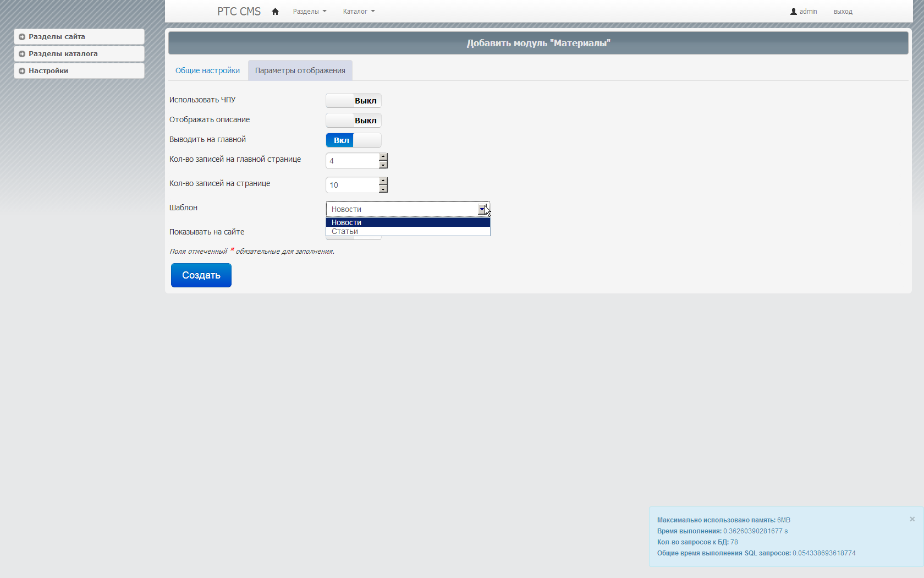This screenshot has height=578, width=924.
Task: Click the circle icon beside Разделы сайта
Action: click(22, 37)
